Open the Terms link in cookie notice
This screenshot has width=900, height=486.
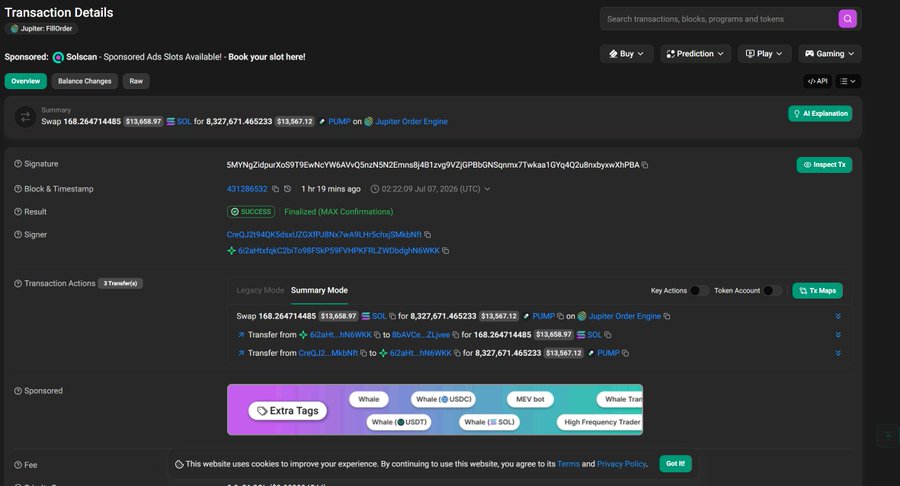pos(568,464)
